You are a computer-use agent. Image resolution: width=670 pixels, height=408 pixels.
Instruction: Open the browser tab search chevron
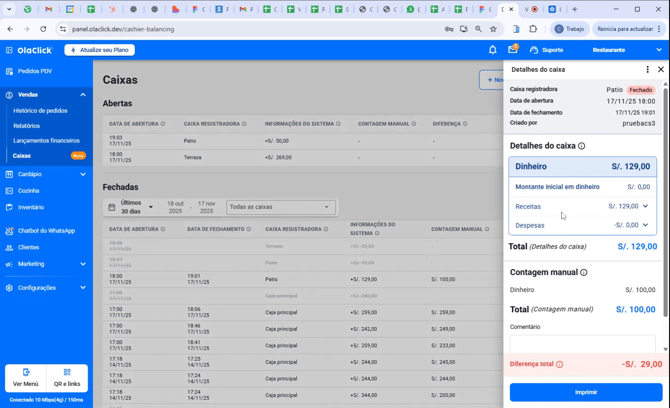pyautogui.click(x=9, y=9)
